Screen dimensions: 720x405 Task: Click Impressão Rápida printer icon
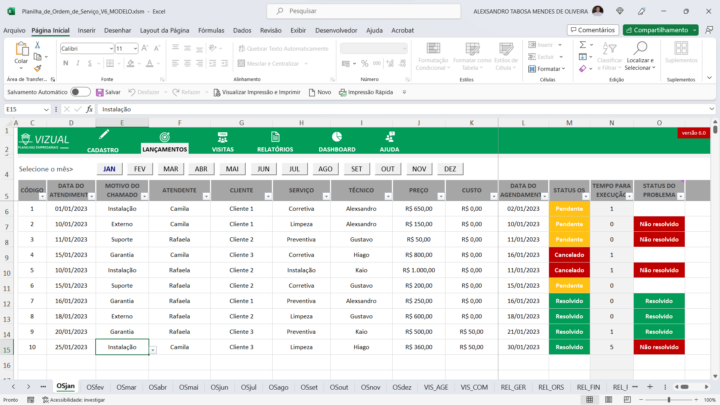pyautogui.click(x=342, y=91)
